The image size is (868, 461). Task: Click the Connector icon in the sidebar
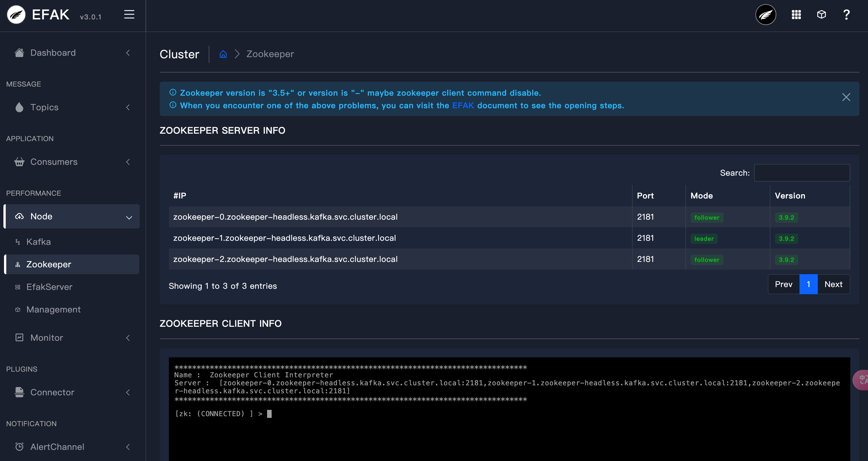[19, 392]
